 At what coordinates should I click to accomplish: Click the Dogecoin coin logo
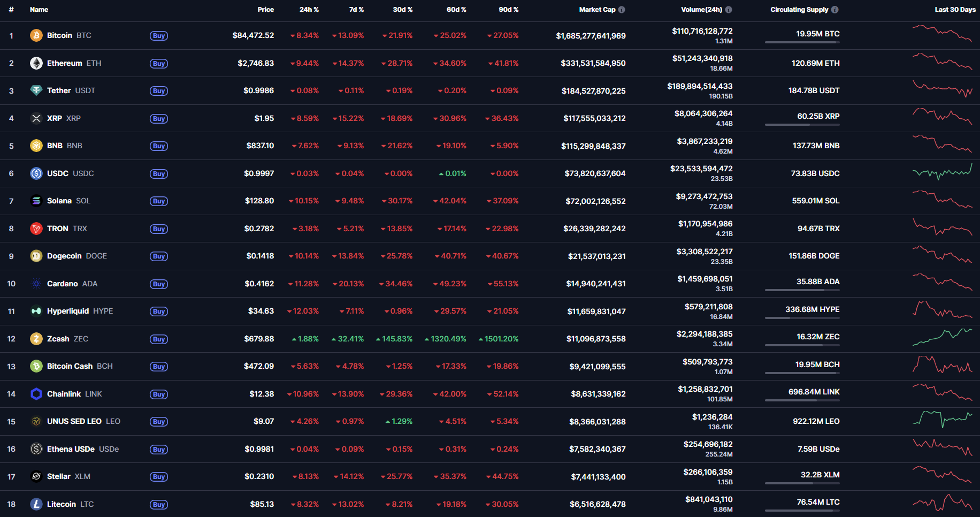click(x=36, y=256)
